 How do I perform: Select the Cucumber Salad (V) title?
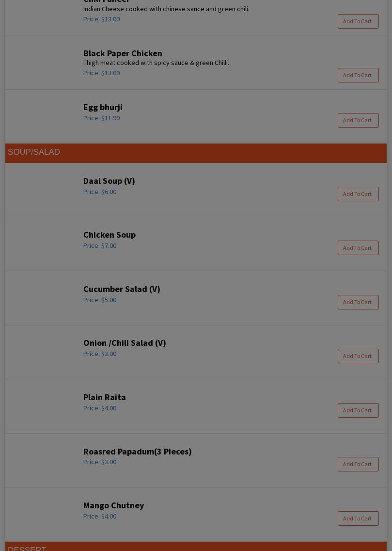pyautogui.click(x=122, y=289)
